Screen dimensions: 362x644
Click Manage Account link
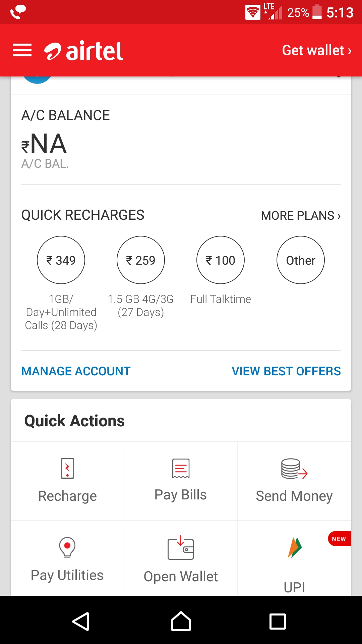[x=76, y=371]
